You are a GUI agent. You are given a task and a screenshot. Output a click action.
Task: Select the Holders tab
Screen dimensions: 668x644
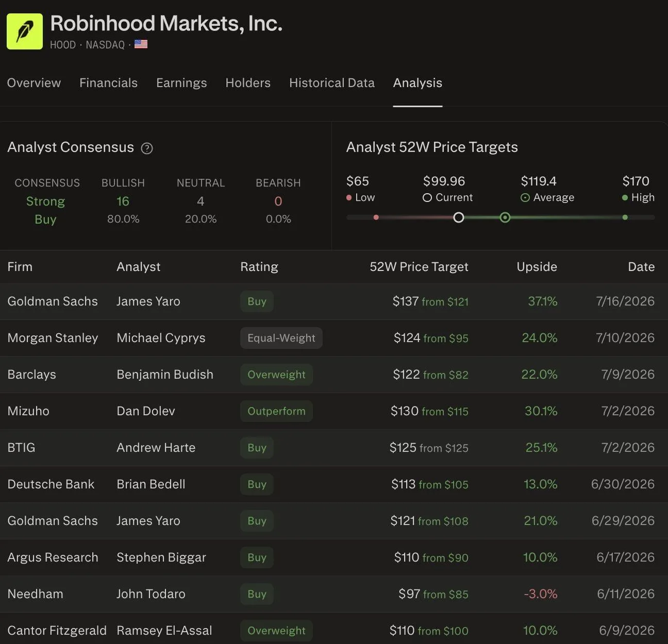click(248, 83)
